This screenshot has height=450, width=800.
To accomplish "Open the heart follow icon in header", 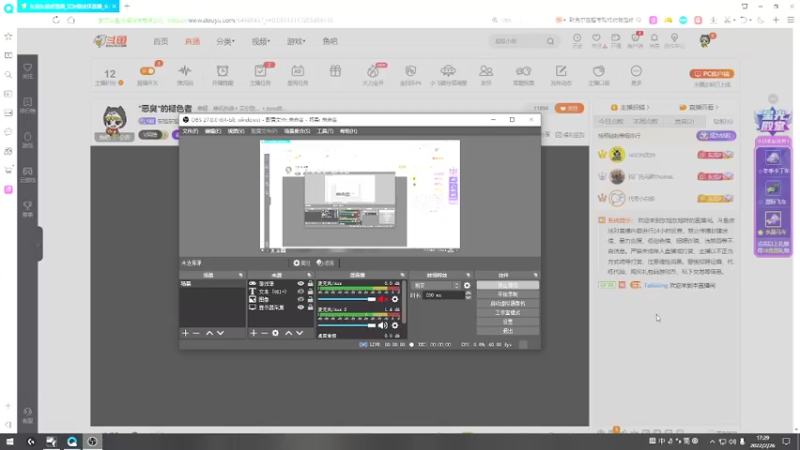I will [x=596, y=38].
